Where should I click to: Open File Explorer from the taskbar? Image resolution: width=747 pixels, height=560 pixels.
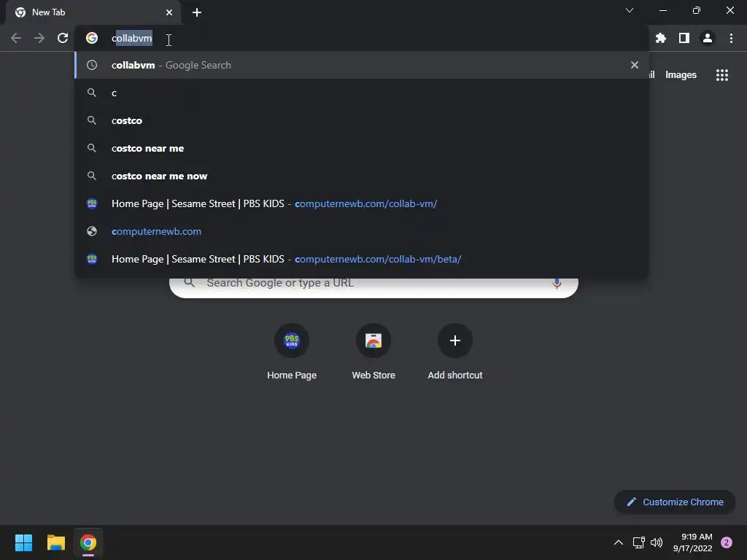click(x=55, y=542)
